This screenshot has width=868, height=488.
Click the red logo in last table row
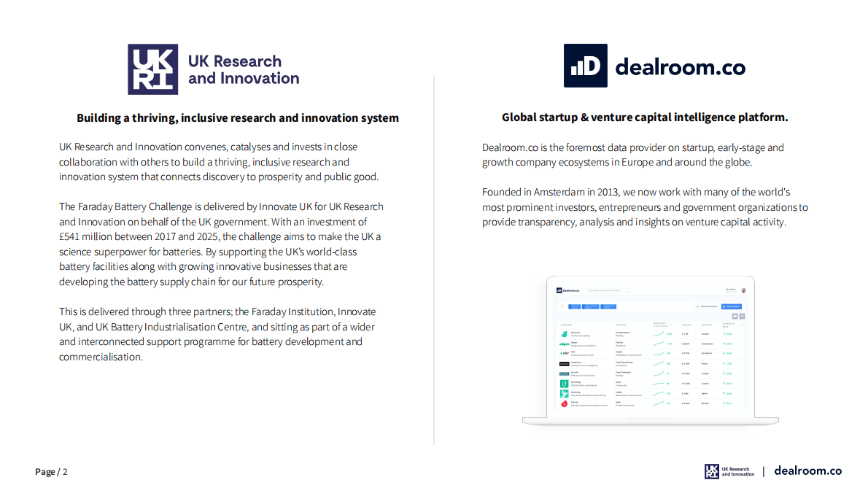click(x=564, y=403)
